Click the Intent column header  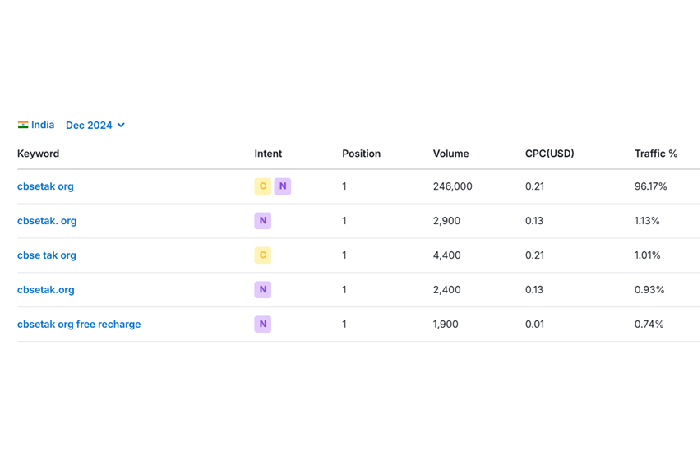[x=268, y=154]
